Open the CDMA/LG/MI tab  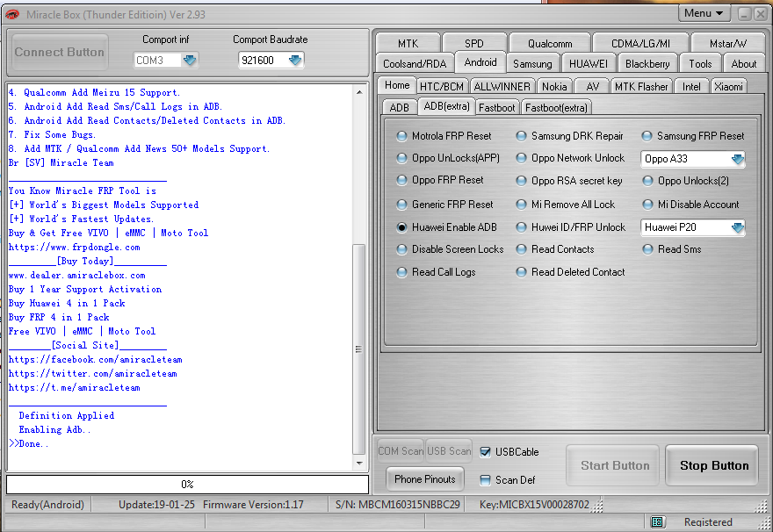(x=640, y=43)
